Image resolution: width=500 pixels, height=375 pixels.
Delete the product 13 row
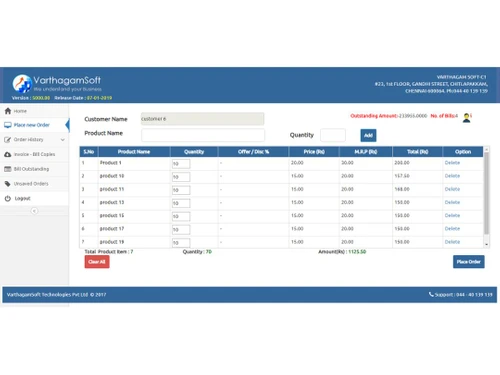(452, 202)
